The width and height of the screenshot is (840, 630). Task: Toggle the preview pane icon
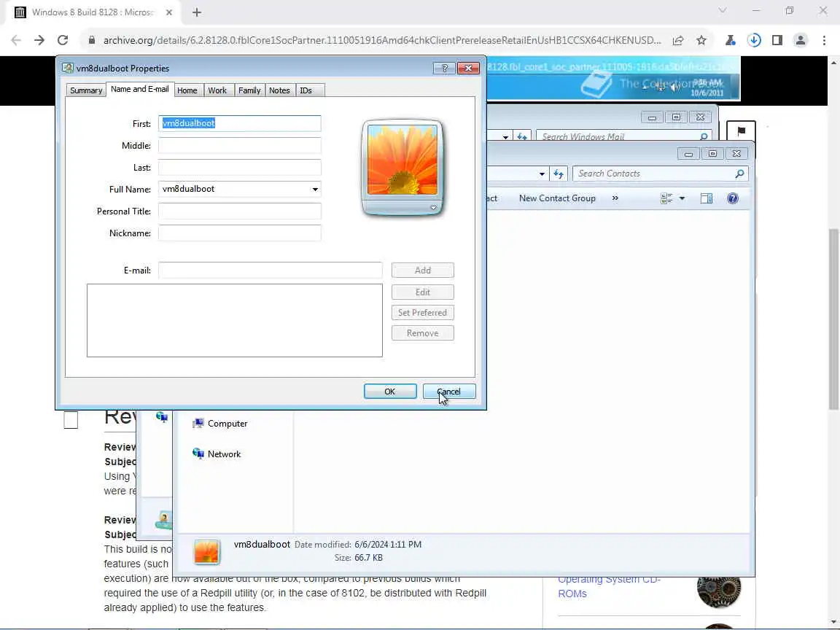tap(706, 198)
